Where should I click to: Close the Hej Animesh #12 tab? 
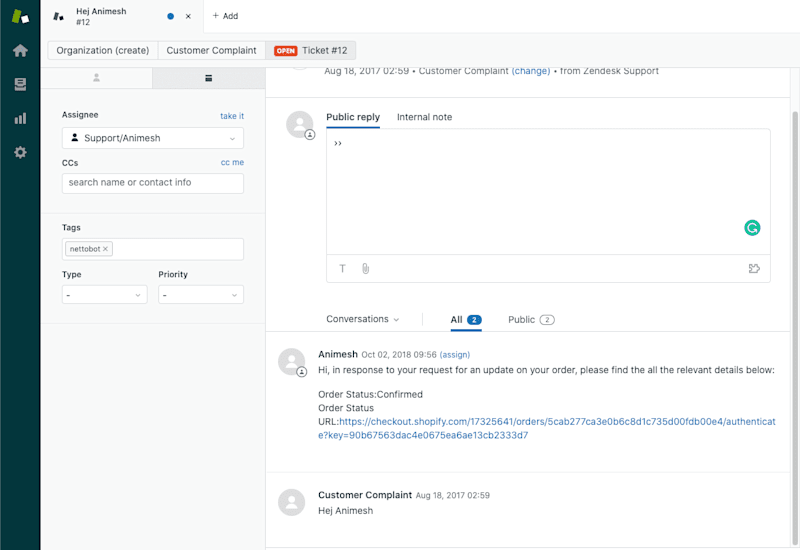point(188,16)
